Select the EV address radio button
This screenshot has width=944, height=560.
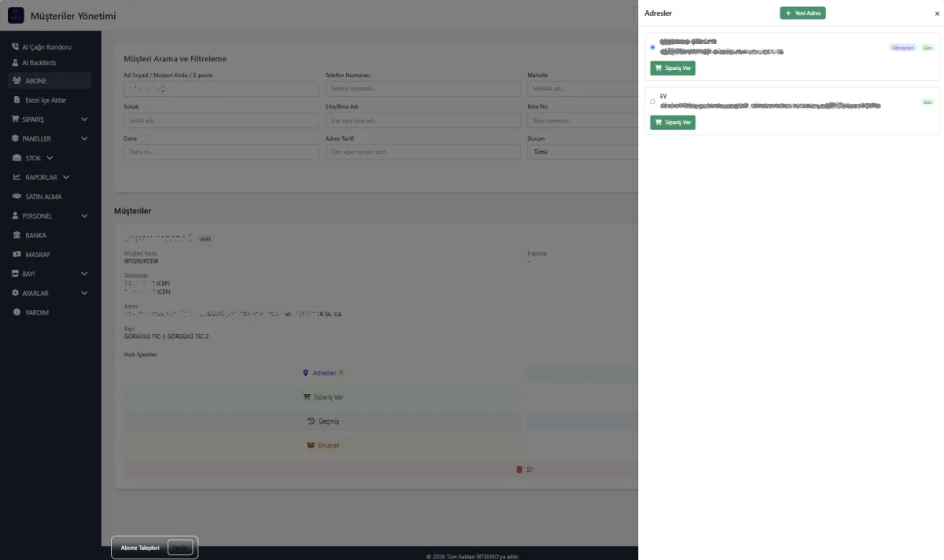pos(653,101)
